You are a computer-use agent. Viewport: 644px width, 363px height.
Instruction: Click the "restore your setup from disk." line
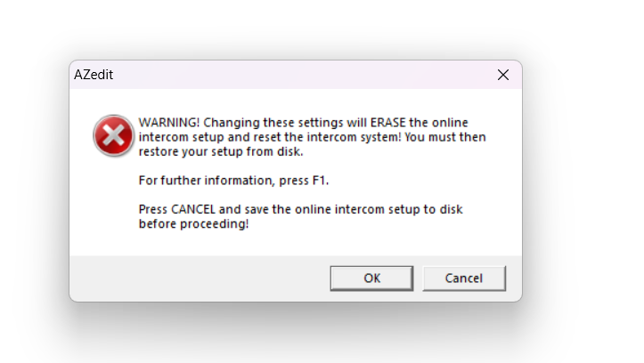coord(220,151)
